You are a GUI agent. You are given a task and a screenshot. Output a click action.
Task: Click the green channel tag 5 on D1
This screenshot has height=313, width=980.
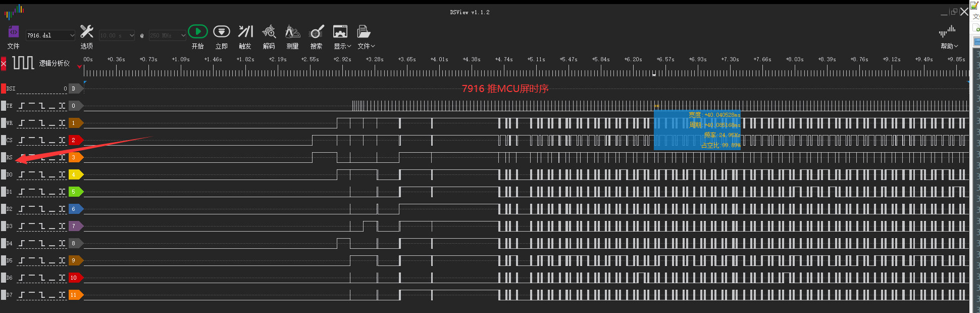point(76,192)
